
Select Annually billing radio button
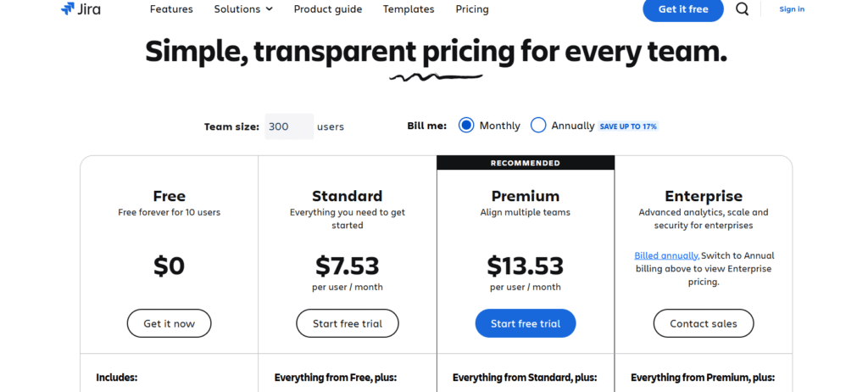(538, 126)
